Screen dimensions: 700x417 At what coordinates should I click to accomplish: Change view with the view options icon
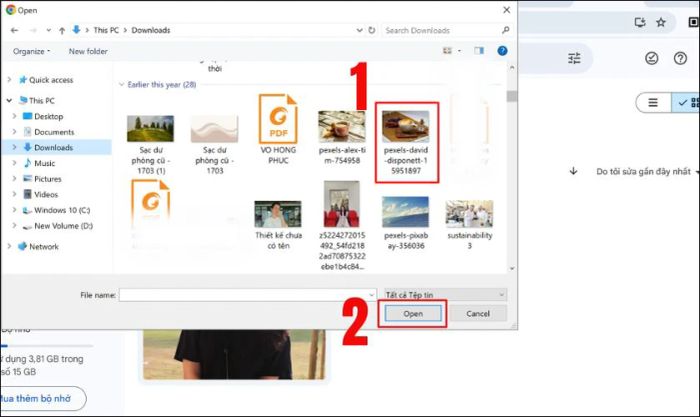click(x=447, y=51)
